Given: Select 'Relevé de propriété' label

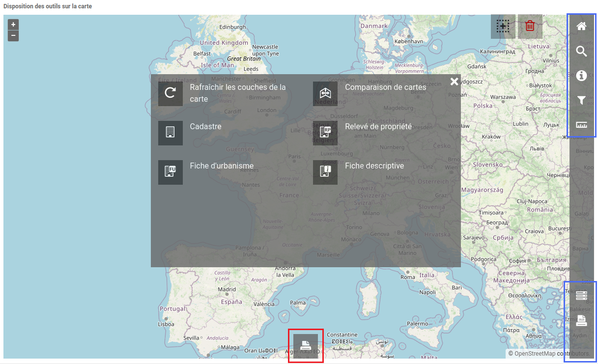Looking at the screenshot, I should 378,126.
